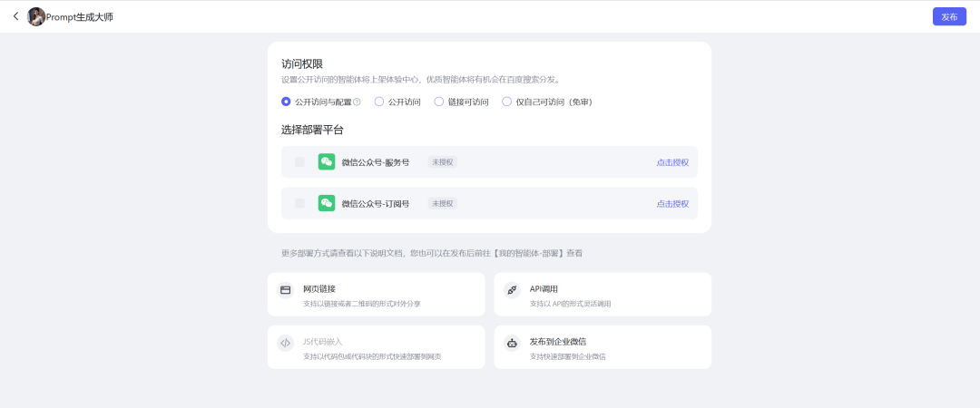Viewport: 980px width, 408px height.
Task: Click the 访问权限 heading
Action: click(302, 63)
